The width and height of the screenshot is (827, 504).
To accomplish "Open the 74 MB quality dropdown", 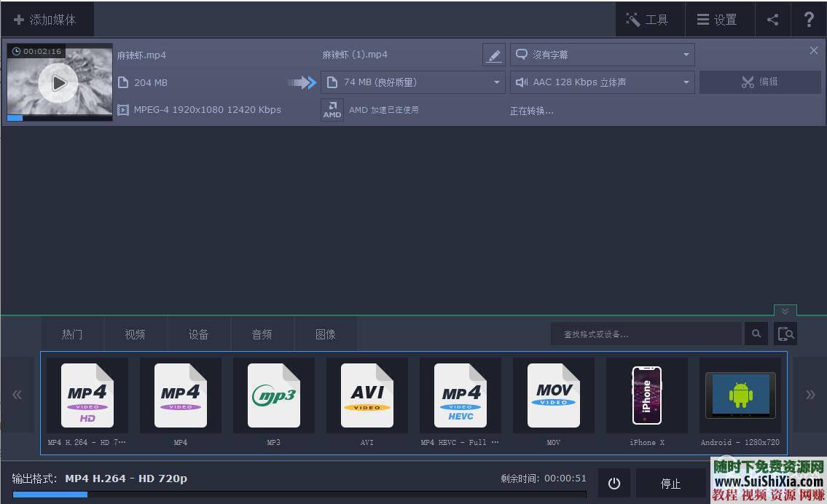I will 412,82.
